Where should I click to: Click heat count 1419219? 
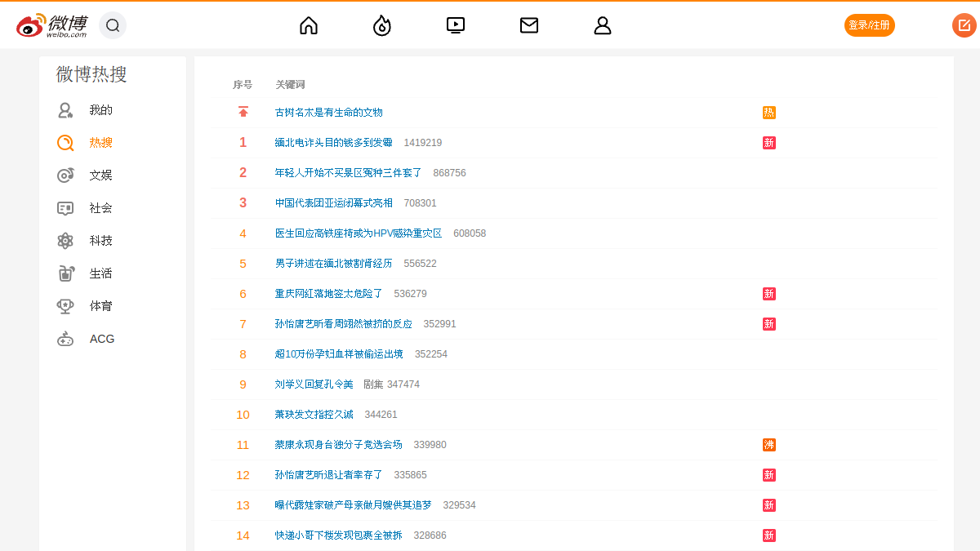[423, 143]
